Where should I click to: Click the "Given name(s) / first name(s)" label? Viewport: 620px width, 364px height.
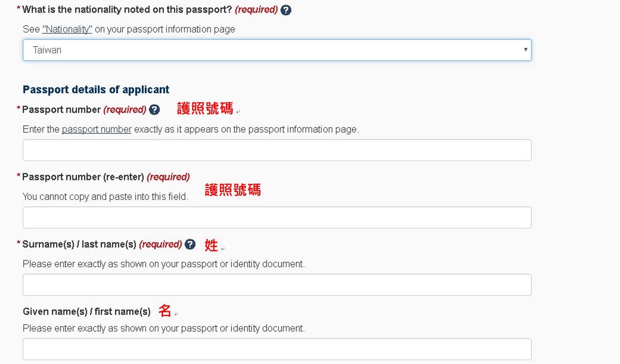pos(86,312)
